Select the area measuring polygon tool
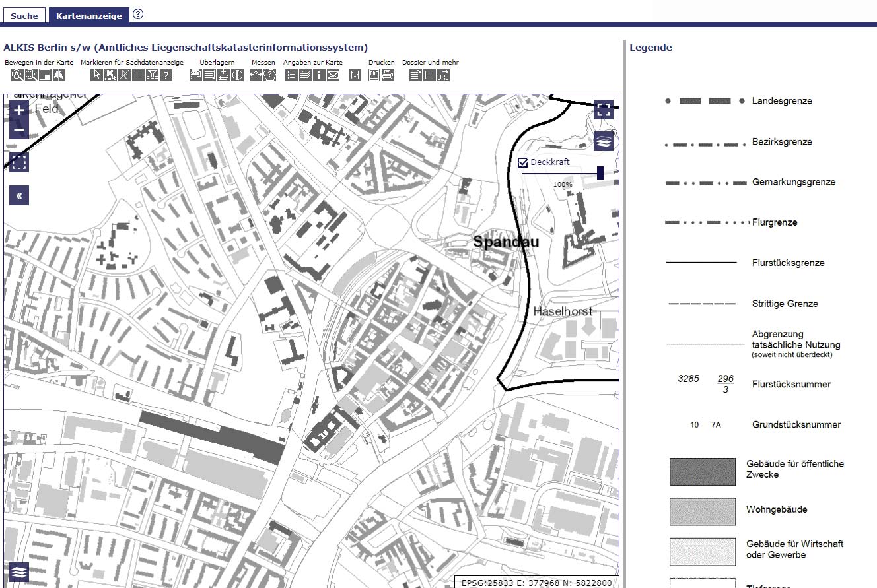 point(270,75)
